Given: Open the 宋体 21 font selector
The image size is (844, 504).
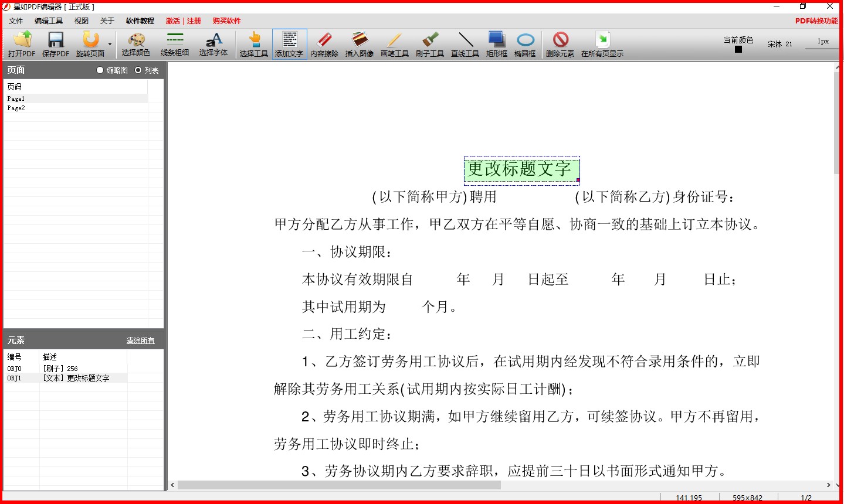Looking at the screenshot, I should coord(779,44).
